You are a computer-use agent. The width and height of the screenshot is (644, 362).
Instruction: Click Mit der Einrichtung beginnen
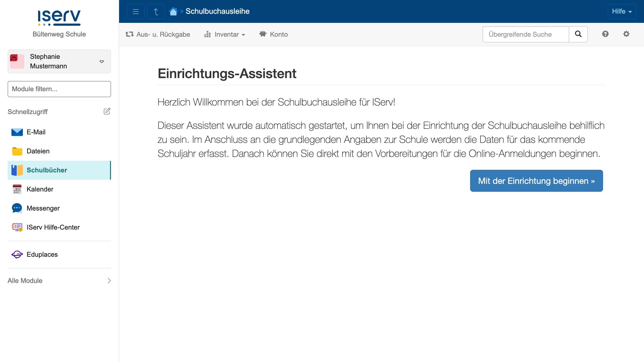click(537, 181)
